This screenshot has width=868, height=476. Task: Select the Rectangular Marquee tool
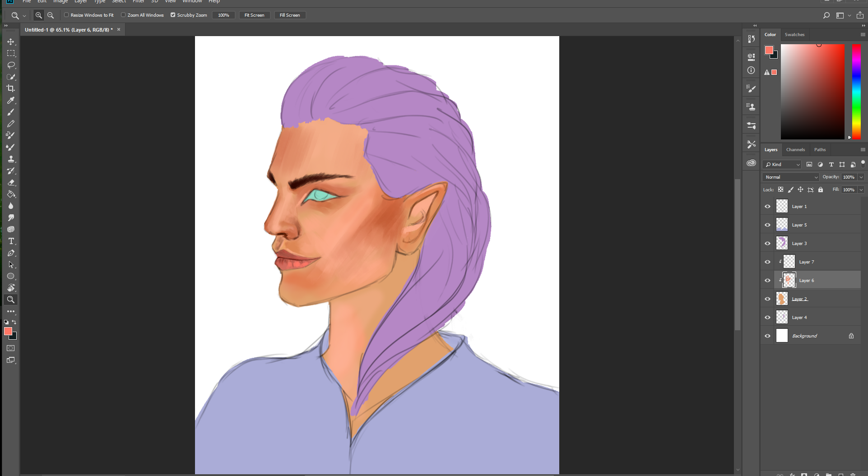coord(11,53)
